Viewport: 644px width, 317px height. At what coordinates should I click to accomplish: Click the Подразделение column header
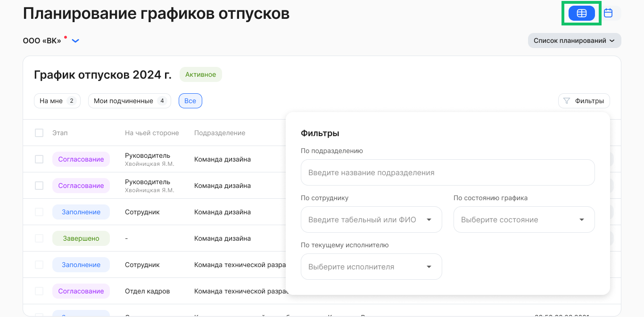point(220,133)
